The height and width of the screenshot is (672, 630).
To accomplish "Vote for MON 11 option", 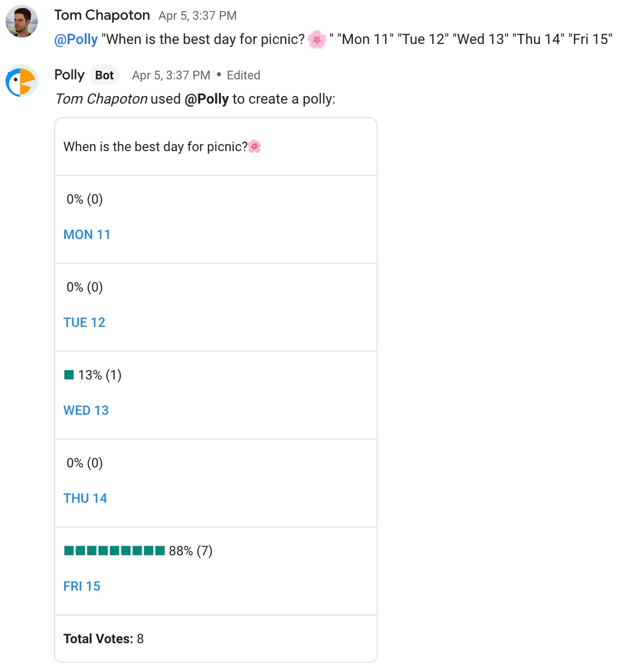I will [x=87, y=234].
